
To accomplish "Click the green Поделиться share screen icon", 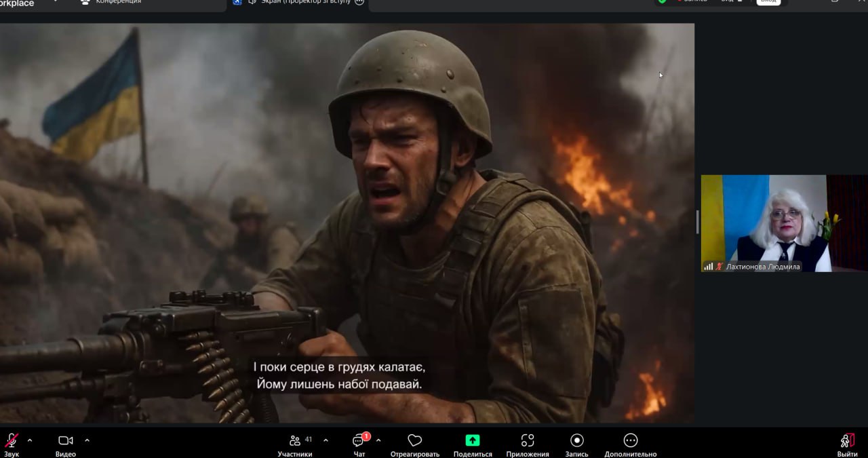I will point(473,441).
